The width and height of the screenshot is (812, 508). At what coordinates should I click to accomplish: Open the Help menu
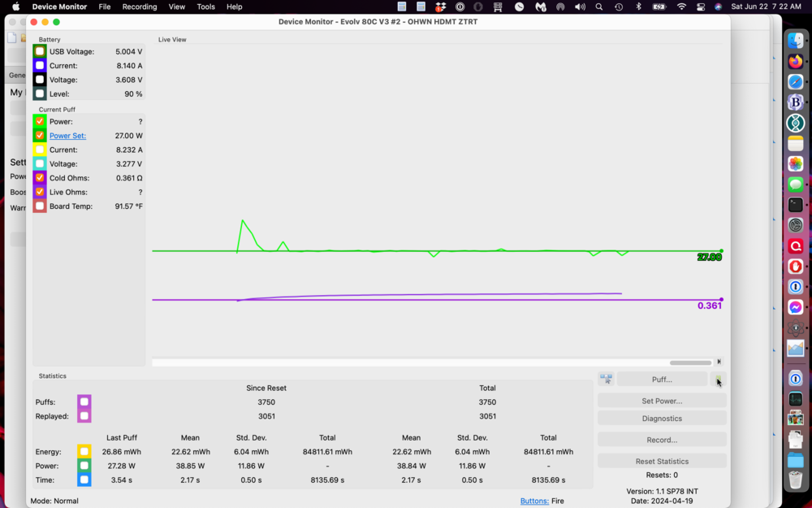point(234,7)
